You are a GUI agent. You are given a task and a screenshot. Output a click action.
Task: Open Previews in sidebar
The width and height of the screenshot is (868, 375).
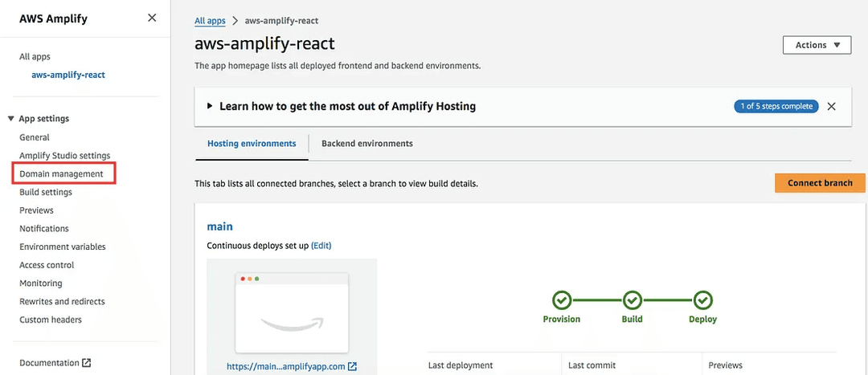36,210
